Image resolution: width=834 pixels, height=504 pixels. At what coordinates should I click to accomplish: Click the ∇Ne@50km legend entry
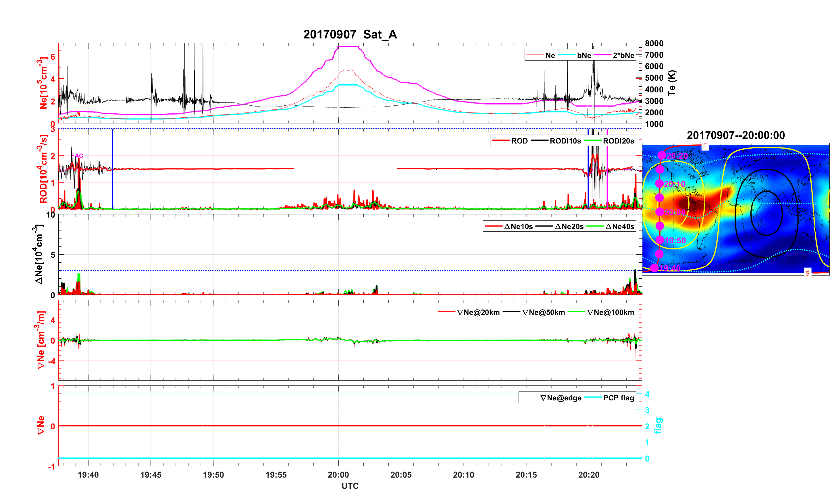tap(543, 313)
